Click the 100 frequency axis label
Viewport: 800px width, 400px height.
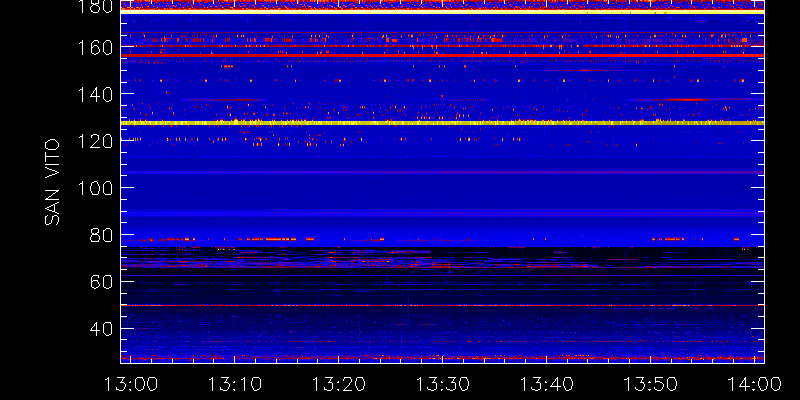(x=95, y=188)
